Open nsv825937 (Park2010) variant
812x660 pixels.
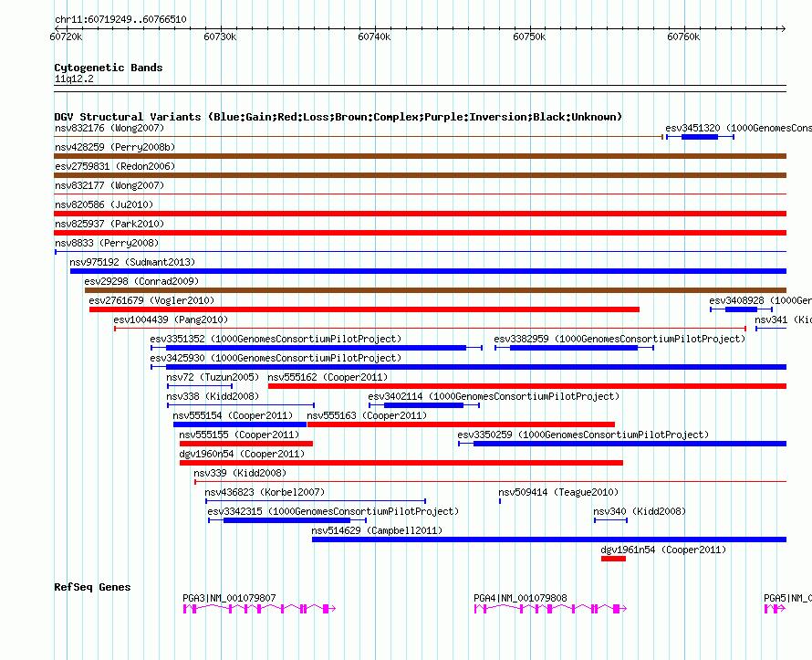click(420, 233)
